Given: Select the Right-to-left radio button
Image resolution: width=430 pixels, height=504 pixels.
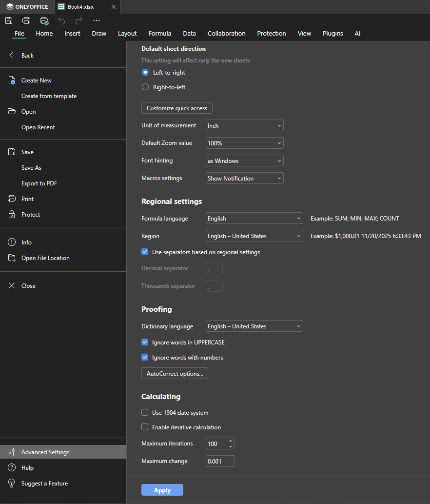Looking at the screenshot, I should tap(145, 87).
